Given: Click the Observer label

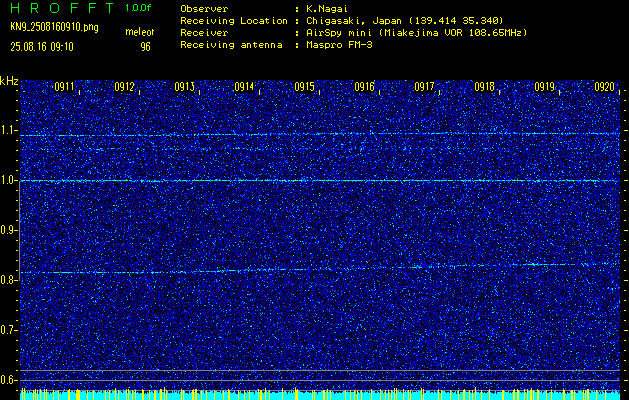Looking at the screenshot, I should click(x=204, y=8).
